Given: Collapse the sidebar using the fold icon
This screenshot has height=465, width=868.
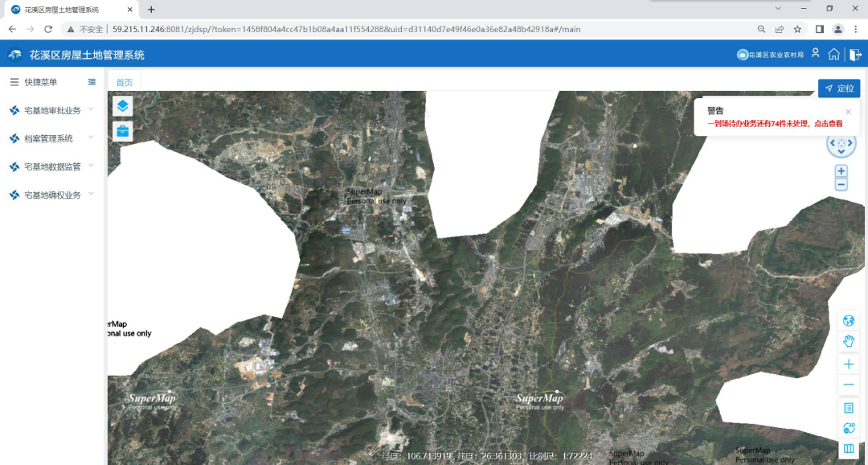Looking at the screenshot, I should point(92,82).
